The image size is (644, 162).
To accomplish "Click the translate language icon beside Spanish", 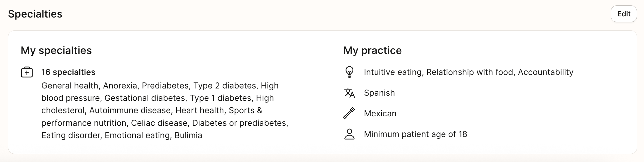I will click(x=349, y=93).
